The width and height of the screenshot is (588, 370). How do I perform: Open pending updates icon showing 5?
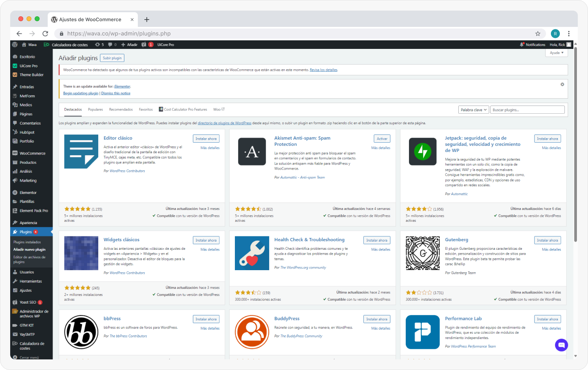(x=99, y=44)
